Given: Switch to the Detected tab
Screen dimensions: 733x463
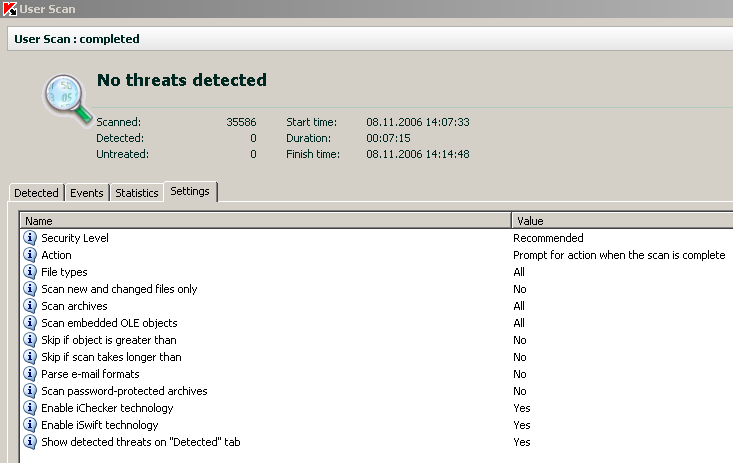Looking at the screenshot, I should click(36, 193).
